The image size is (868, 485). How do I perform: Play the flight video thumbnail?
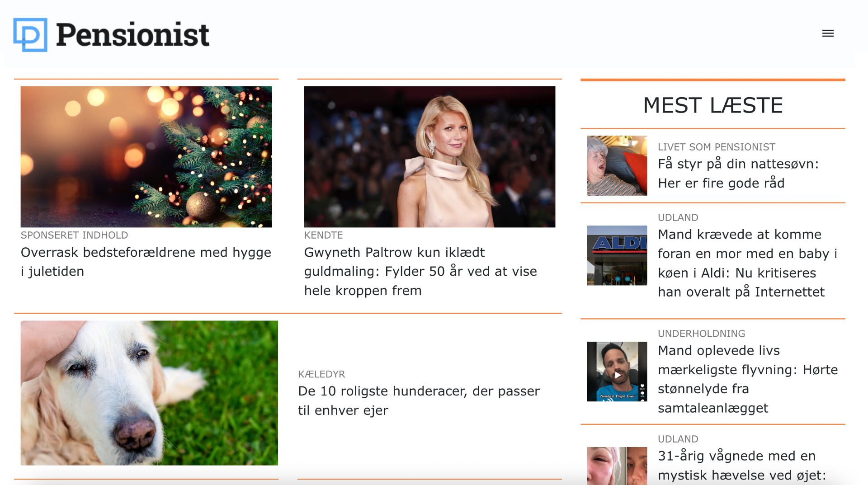click(x=617, y=372)
